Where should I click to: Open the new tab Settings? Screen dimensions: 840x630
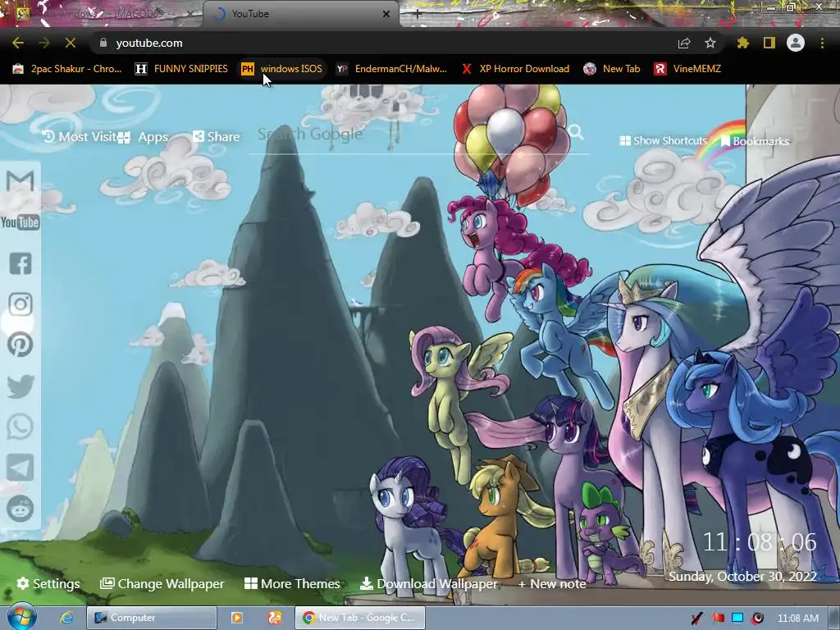(48, 583)
